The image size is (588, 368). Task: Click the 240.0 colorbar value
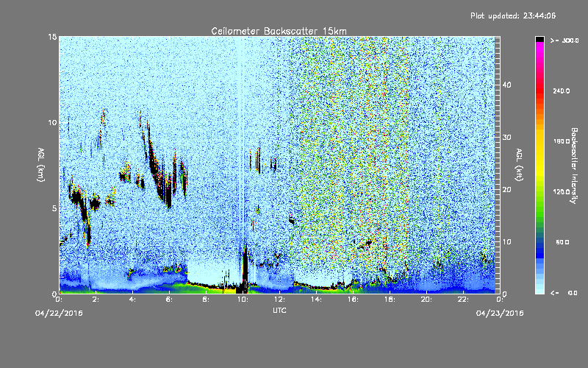562,91
